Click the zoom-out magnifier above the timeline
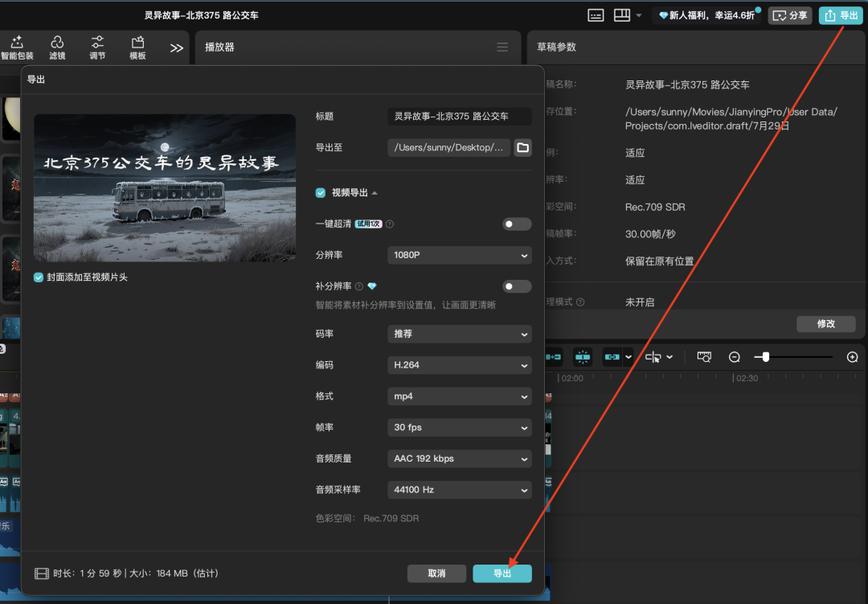868x604 pixels. 734,356
